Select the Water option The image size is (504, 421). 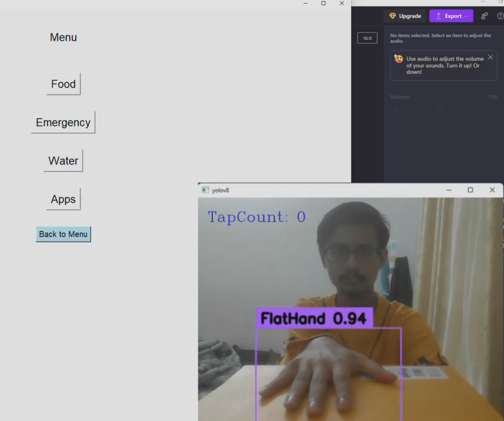pos(62,160)
